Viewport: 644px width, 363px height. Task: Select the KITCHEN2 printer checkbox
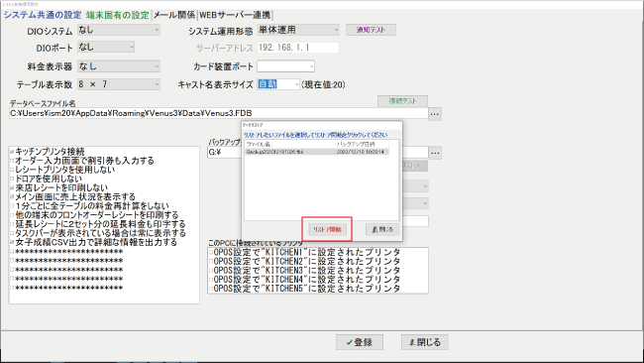[211, 261]
